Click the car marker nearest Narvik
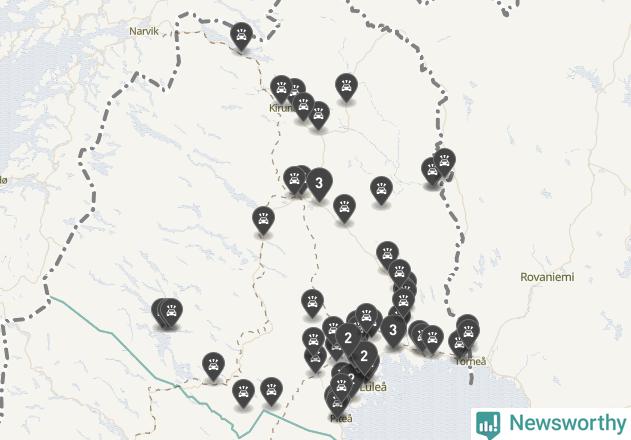This screenshot has height=440, width=631. coord(241,36)
